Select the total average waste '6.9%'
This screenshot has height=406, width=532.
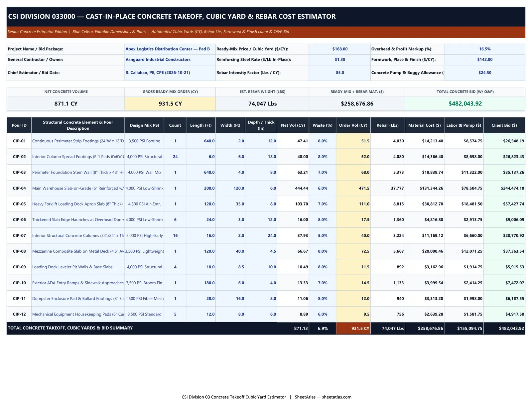323,328
